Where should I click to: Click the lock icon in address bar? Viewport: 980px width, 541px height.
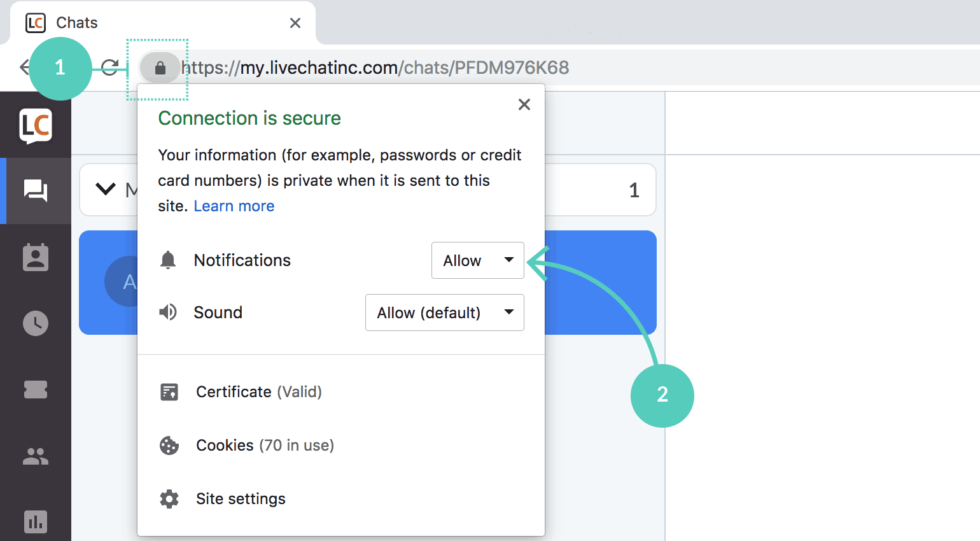160,67
